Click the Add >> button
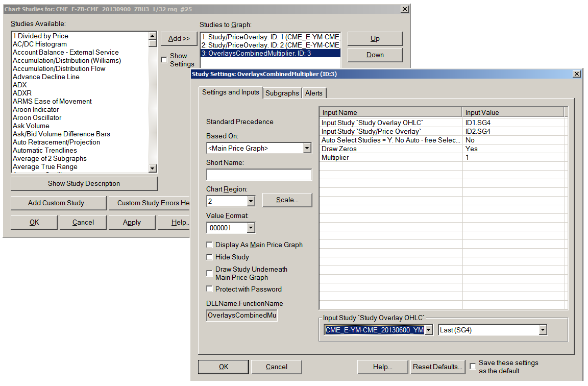The image size is (588, 386). pyautogui.click(x=179, y=39)
